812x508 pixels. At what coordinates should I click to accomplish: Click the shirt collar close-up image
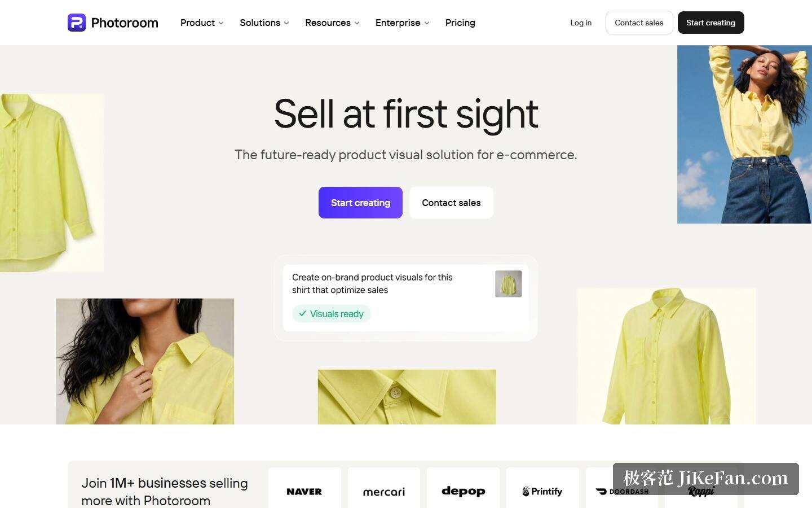tap(407, 397)
